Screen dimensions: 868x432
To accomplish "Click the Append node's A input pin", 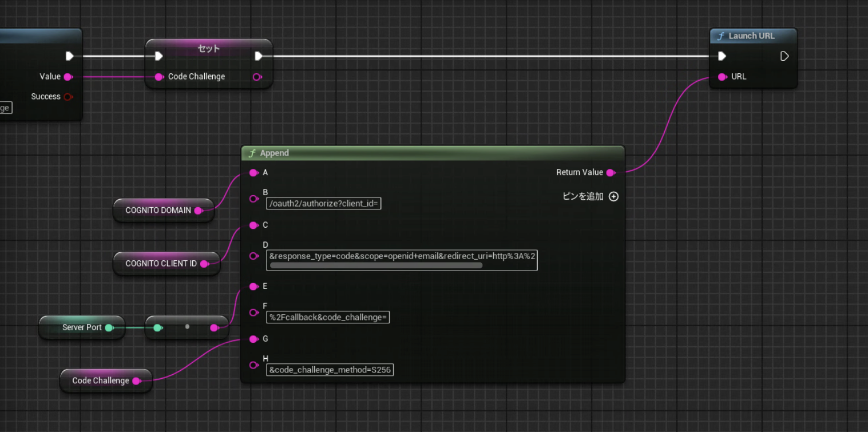I will [x=253, y=173].
